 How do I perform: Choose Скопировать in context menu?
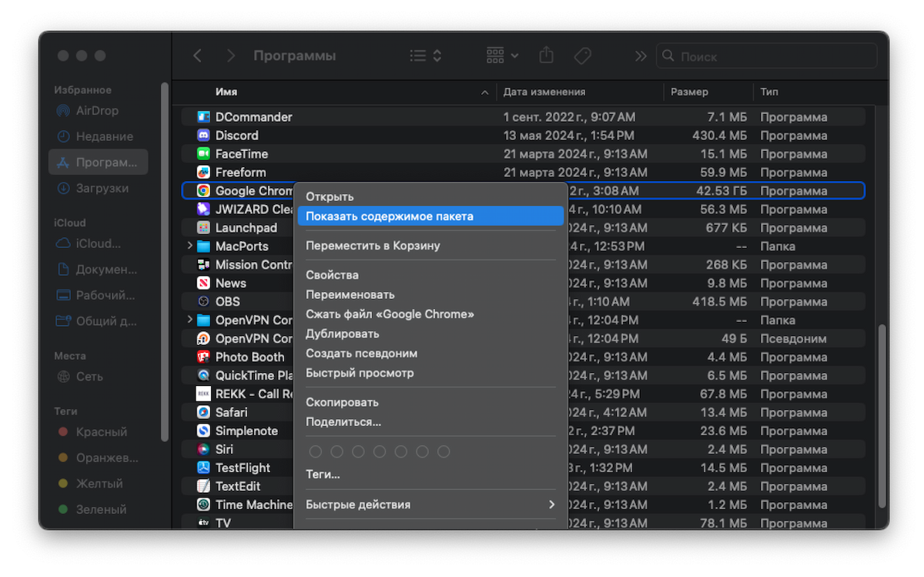[430, 402]
